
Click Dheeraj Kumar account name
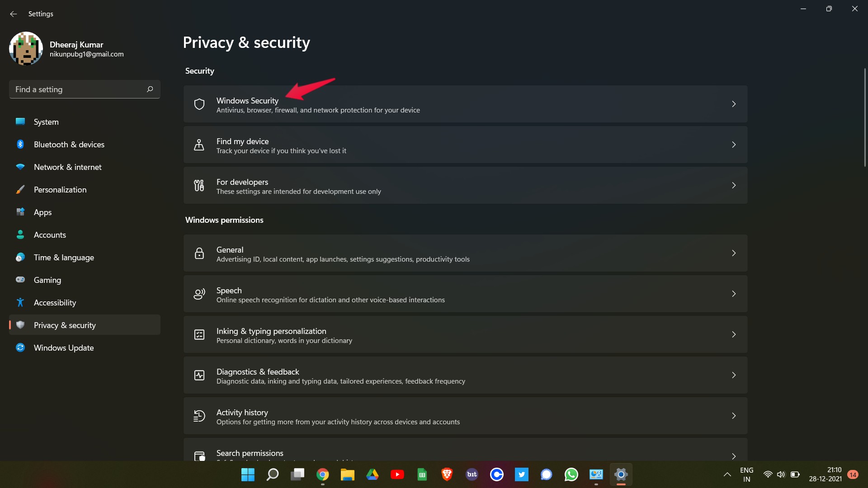(76, 44)
